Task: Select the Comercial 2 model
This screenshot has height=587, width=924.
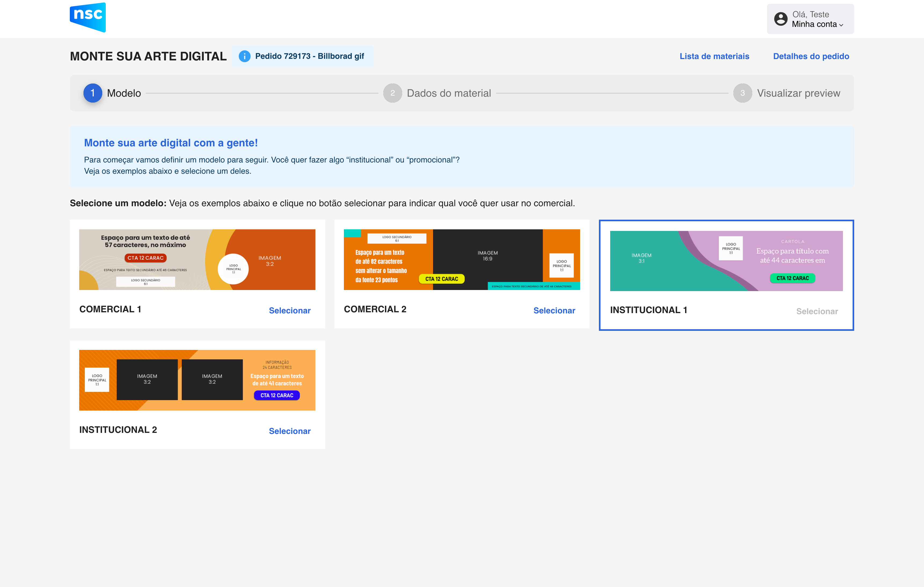Action: pos(554,310)
